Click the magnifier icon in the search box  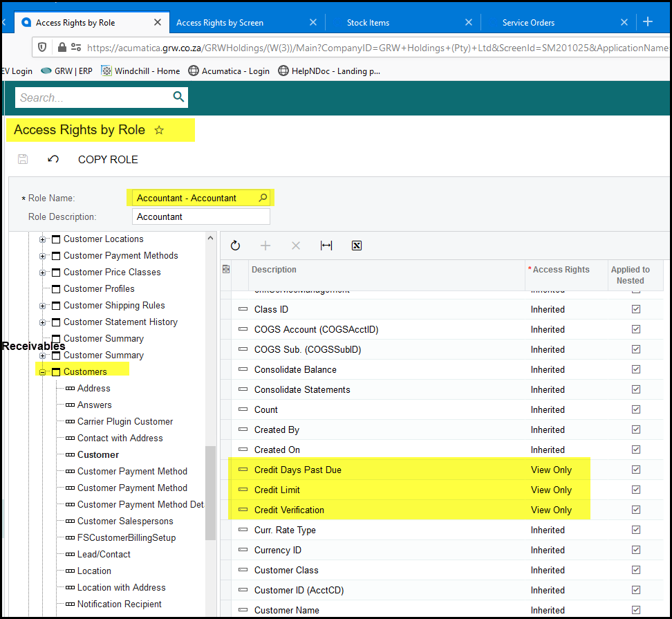pyautogui.click(x=178, y=97)
